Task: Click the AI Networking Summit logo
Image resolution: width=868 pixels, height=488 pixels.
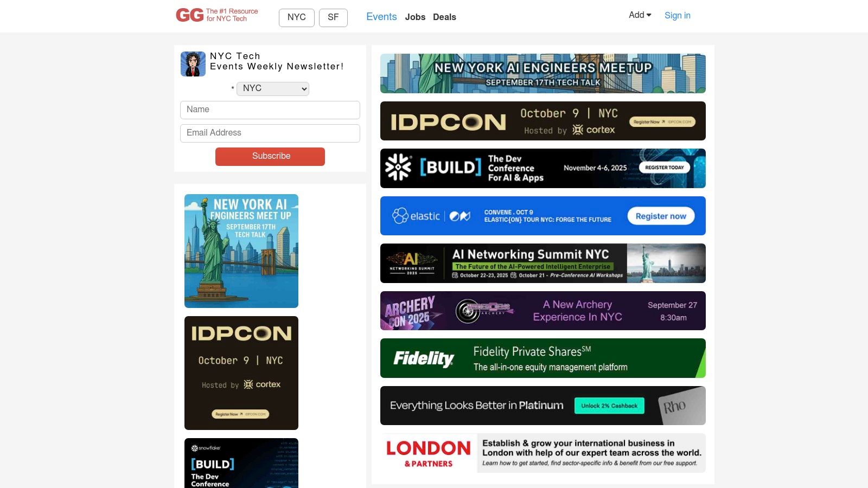Action: point(412,263)
